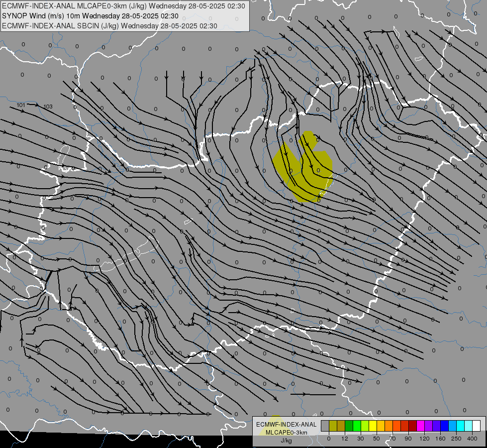Select the gray legend swatch
This screenshot has height=448, width=487.
(325, 426)
